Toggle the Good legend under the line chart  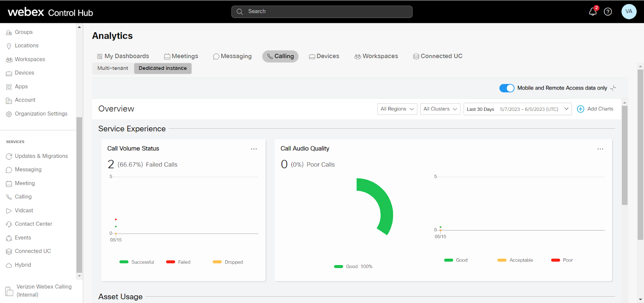[x=456, y=260]
